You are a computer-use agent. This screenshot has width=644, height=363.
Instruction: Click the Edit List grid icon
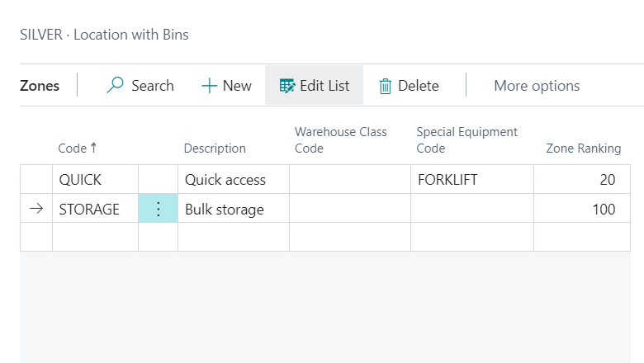[x=287, y=86]
